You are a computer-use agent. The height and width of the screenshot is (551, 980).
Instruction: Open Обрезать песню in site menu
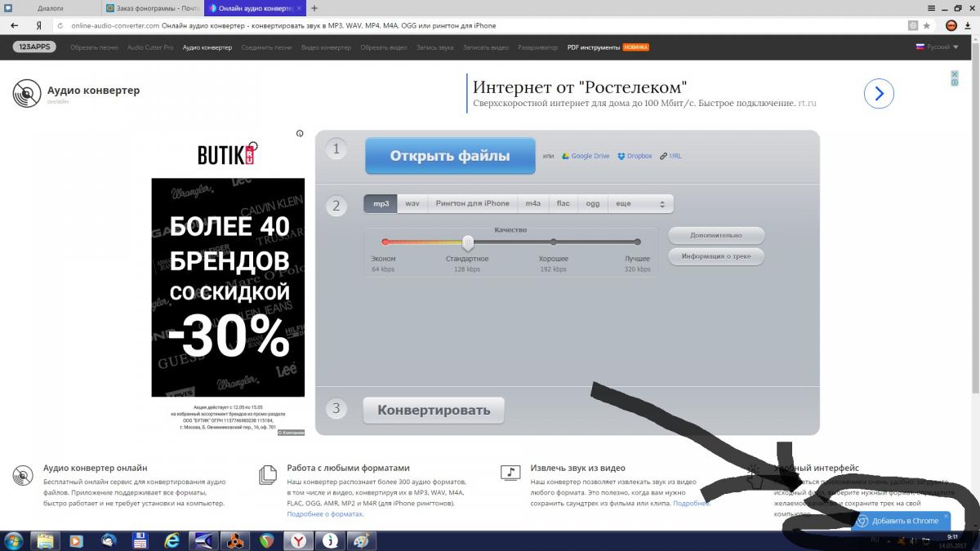pos(94,47)
